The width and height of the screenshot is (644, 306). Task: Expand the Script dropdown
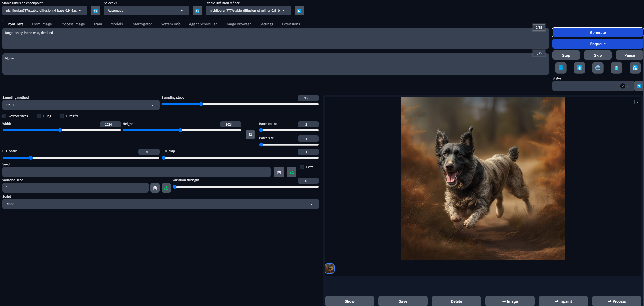160,204
